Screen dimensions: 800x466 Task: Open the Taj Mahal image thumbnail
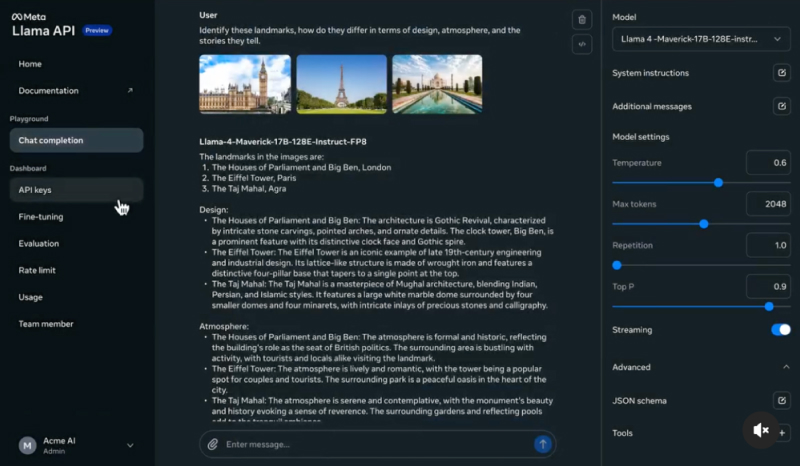coord(437,84)
